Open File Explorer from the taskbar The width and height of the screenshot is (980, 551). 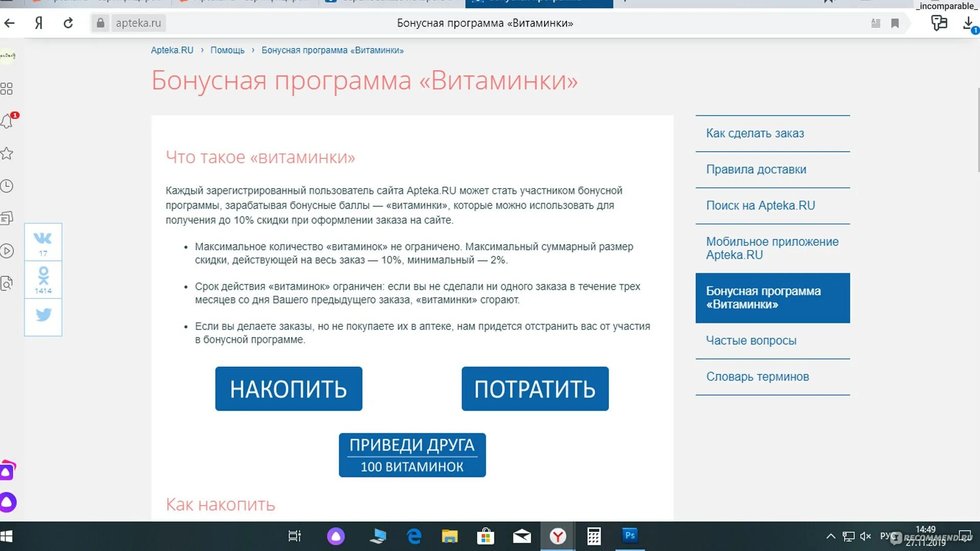pos(450,536)
